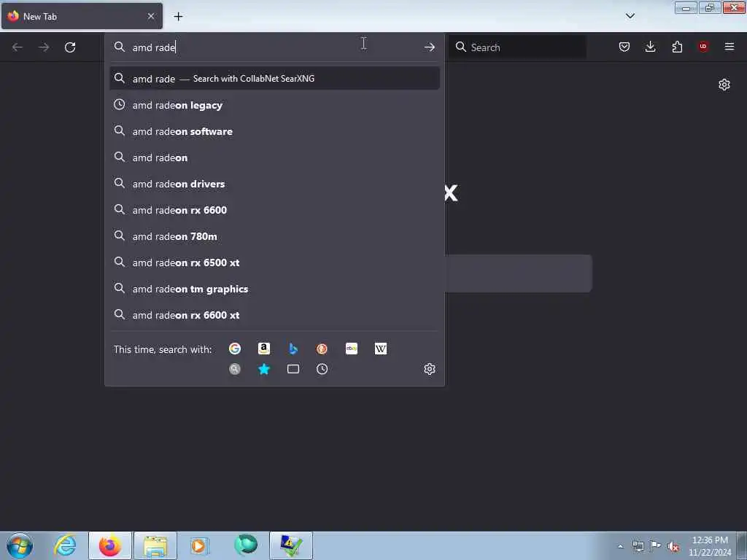Image resolution: width=747 pixels, height=560 pixels.
Task: Personalize new tab with gear icon
Action: 724,85
